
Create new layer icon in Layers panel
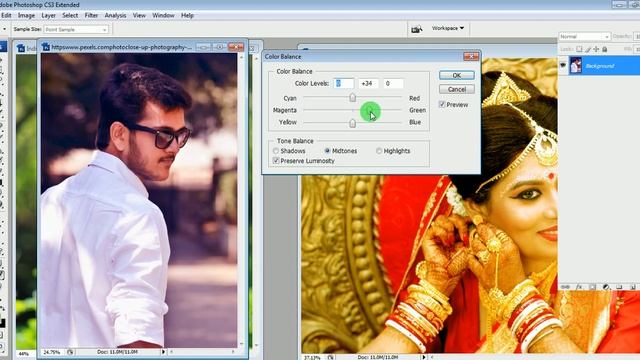(x=632, y=287)
